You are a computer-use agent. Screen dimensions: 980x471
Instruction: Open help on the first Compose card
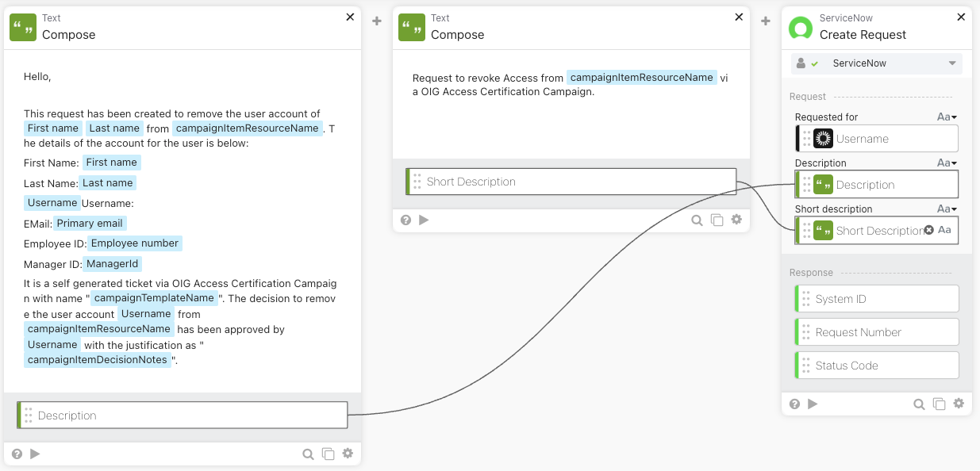[x=17, y=454]
